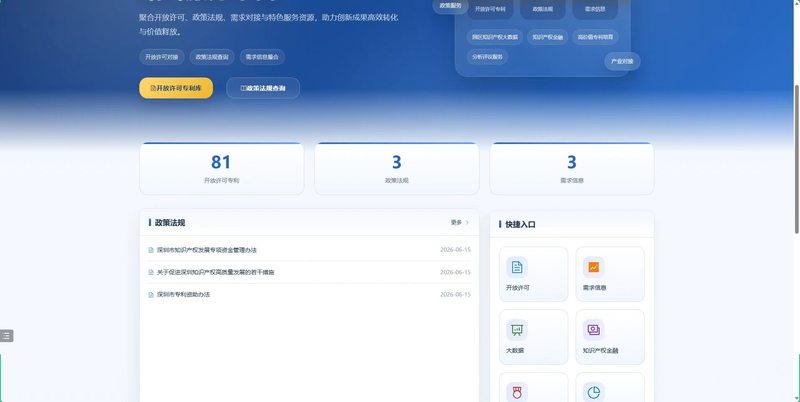Screen dimensions: 800x402
Task: Click the purple 知识产权金融 money icon
Action: click(593, 330)
